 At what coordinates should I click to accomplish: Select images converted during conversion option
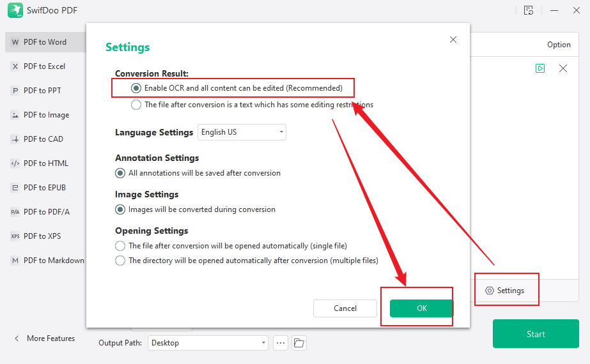pos(120,209)
